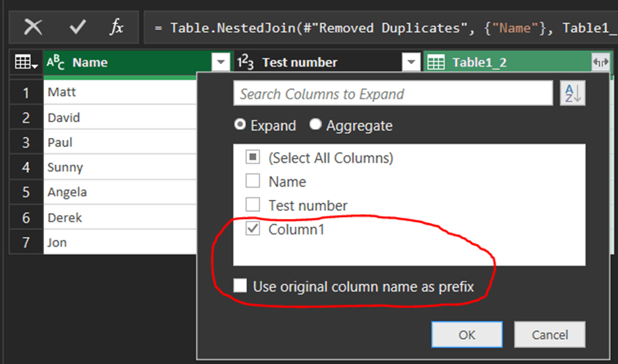Click OK to expand the columns
This screenshot has height=364, width=618.
467,335
